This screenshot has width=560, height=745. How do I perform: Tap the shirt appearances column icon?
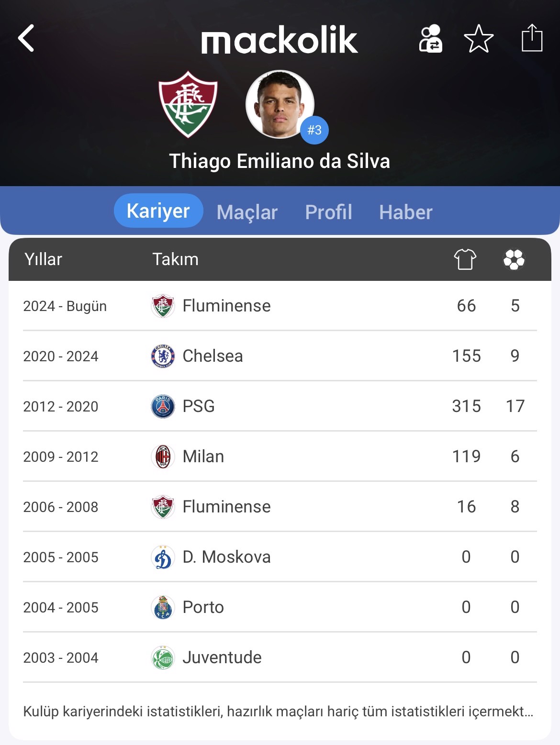coord(465,259)
